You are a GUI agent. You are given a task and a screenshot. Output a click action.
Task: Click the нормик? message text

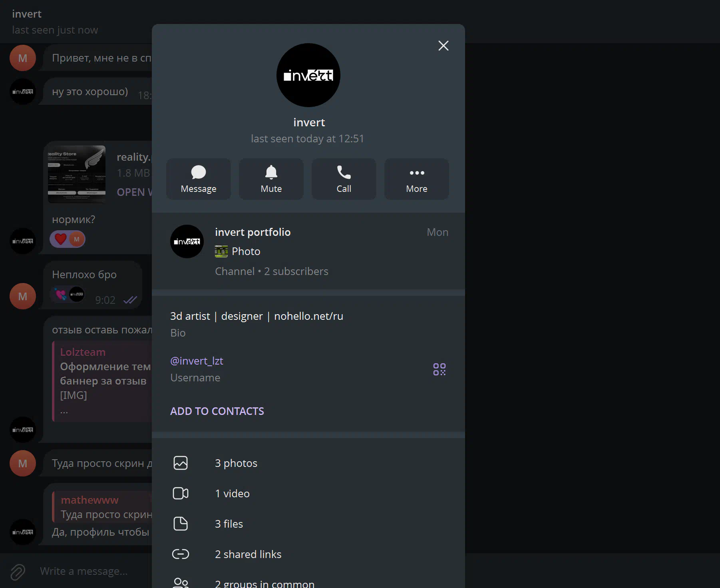pos(74,219)
